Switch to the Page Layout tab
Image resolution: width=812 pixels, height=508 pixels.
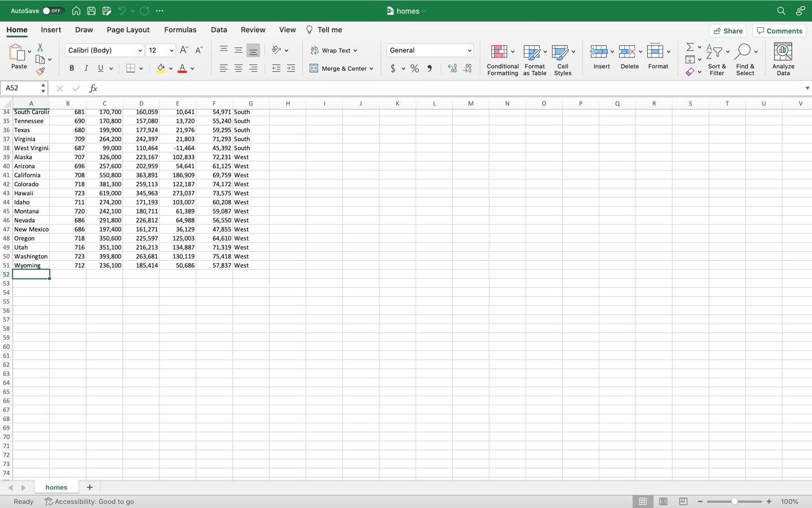coord(128,30)
